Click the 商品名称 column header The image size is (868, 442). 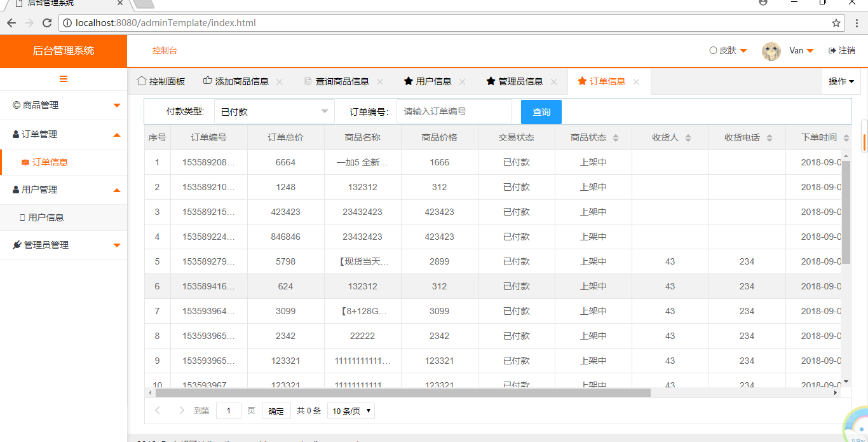(x=363, y=137)
